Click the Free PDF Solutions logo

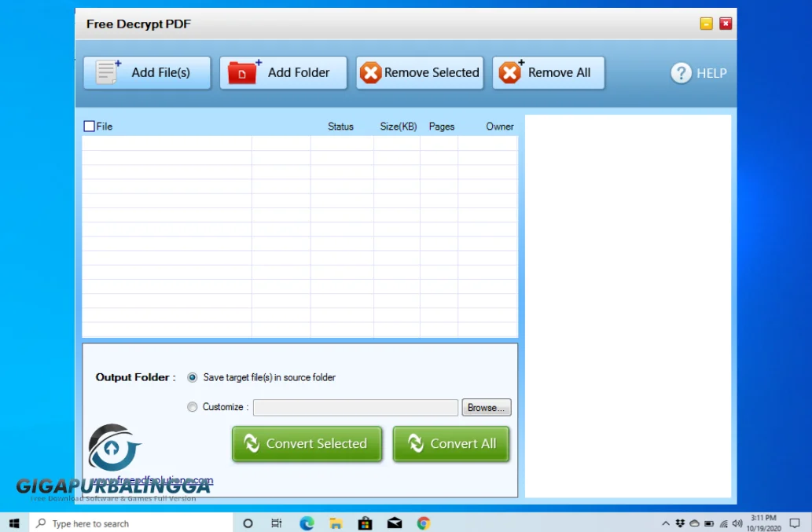[113, 447]
